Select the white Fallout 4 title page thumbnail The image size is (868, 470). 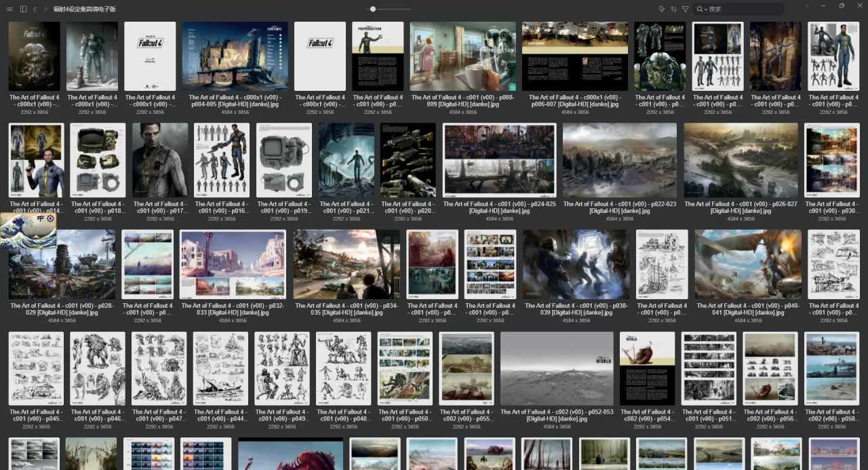150,56
